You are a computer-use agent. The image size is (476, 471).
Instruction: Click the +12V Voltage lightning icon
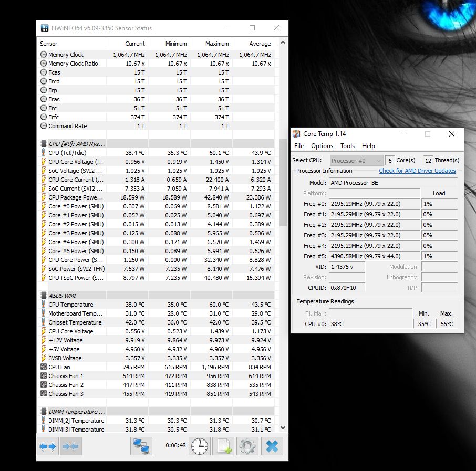pos(44,340)
